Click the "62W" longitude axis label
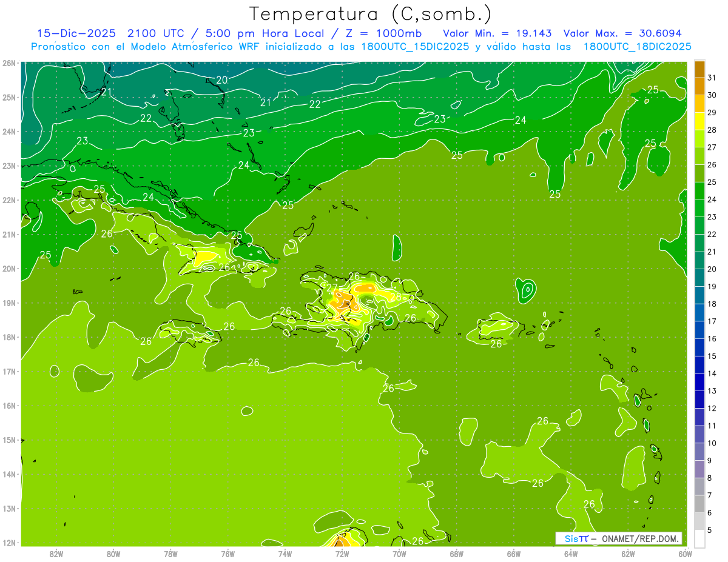The image size is (728, 562). tap(627, 554)
